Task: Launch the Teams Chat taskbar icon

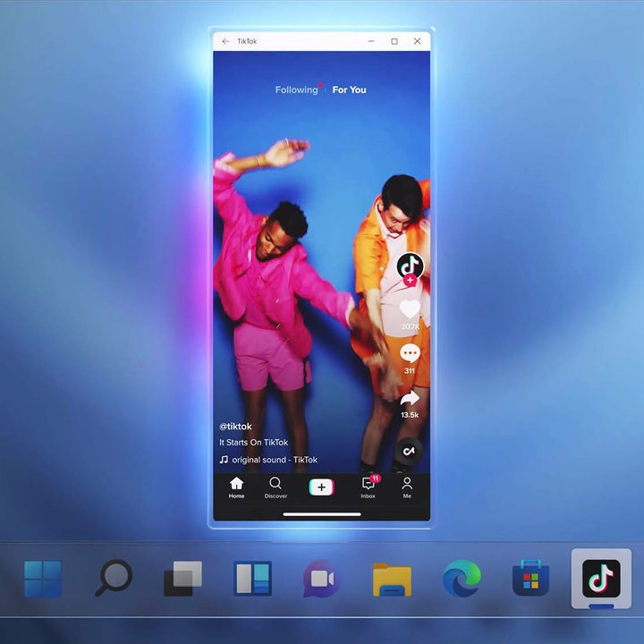Action: pyautogui.click(x=322, y=579)
